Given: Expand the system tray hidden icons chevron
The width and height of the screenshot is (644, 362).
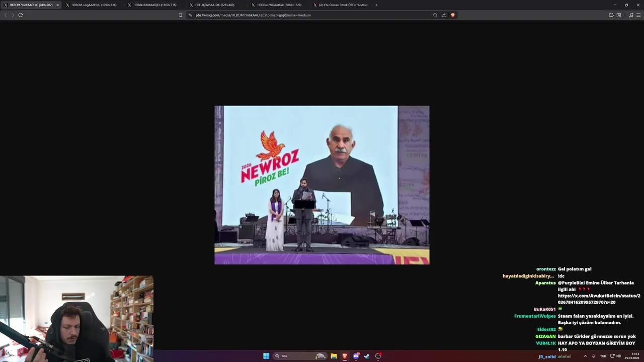Looking at the screenshot, I should 585,356.
